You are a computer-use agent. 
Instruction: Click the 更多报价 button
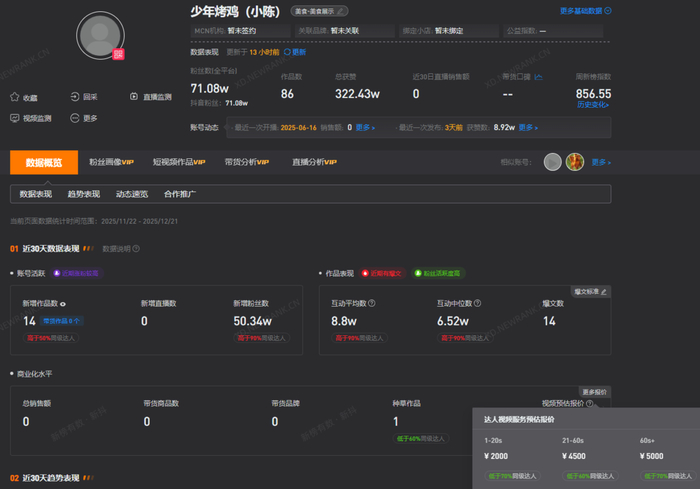point(595,392)
